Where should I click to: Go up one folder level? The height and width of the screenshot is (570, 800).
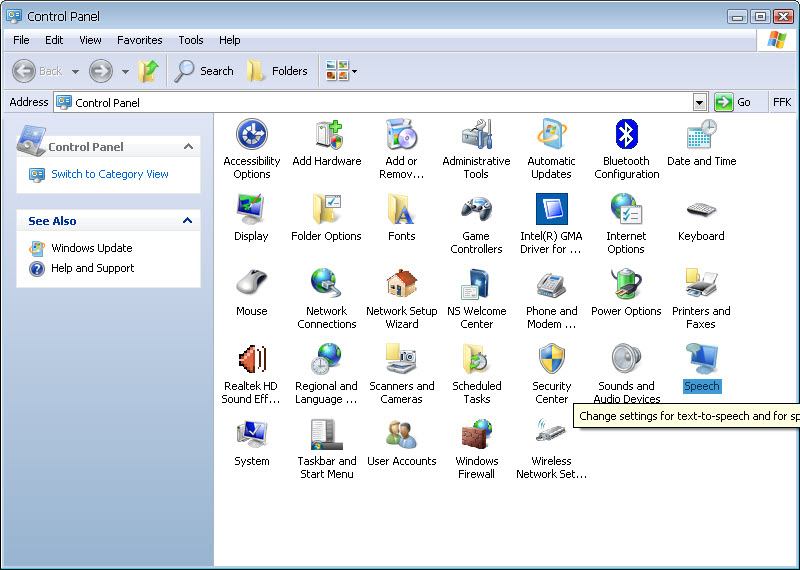click(148, 71)
